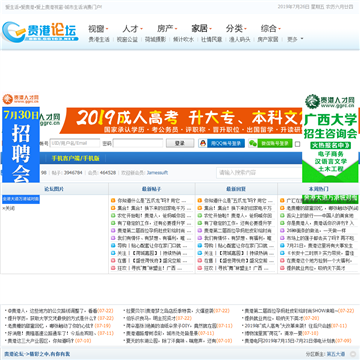Click the 登录 login button

click(180, 143)
